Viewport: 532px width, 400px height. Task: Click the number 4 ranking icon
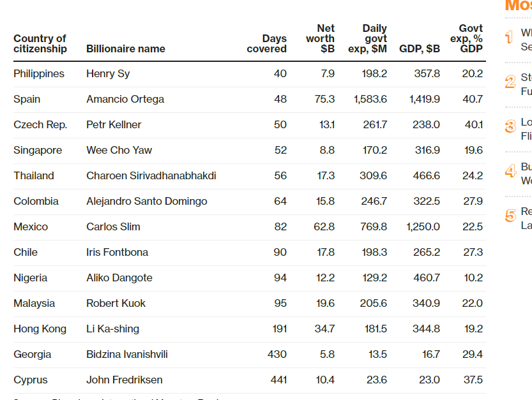click(x=510, y=171)
